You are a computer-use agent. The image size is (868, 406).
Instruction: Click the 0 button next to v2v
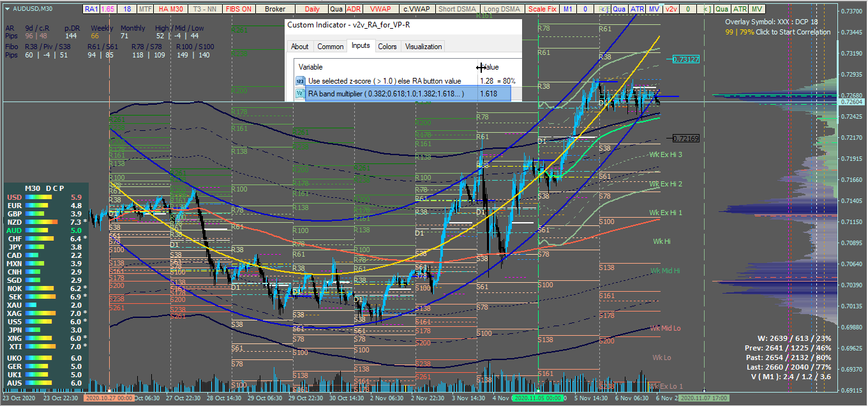pyautogui.click(x=688, y=10)
